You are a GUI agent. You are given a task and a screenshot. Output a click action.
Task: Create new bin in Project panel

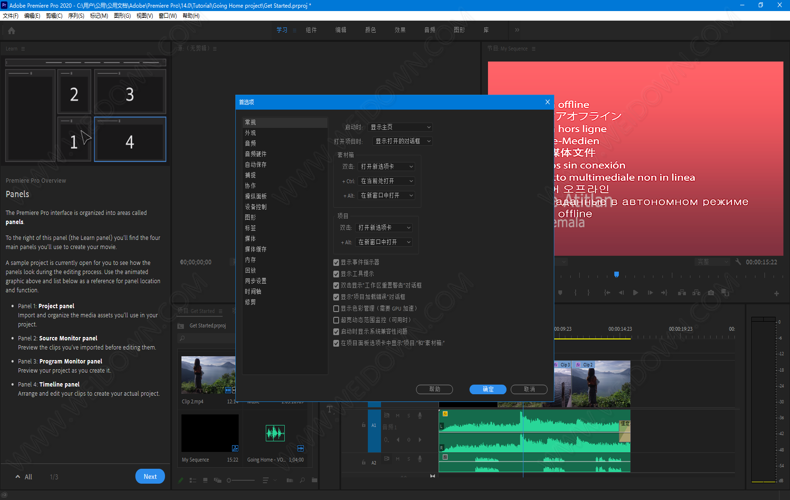click(314, 481)
